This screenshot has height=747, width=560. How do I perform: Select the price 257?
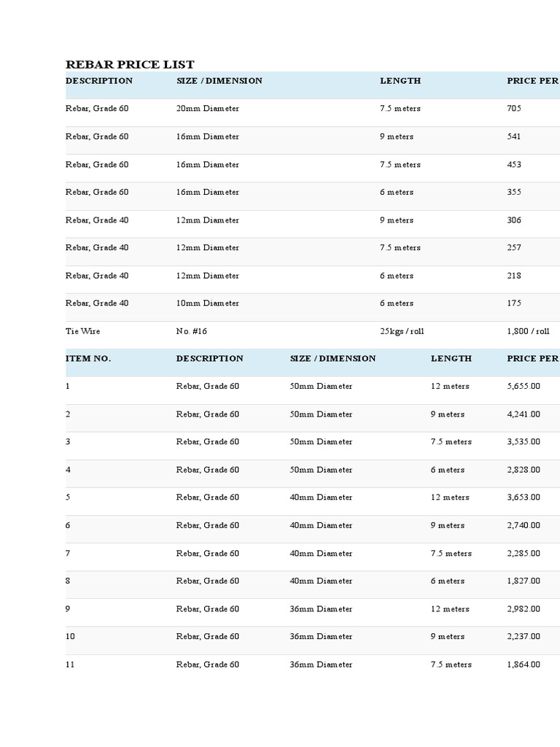514,247
